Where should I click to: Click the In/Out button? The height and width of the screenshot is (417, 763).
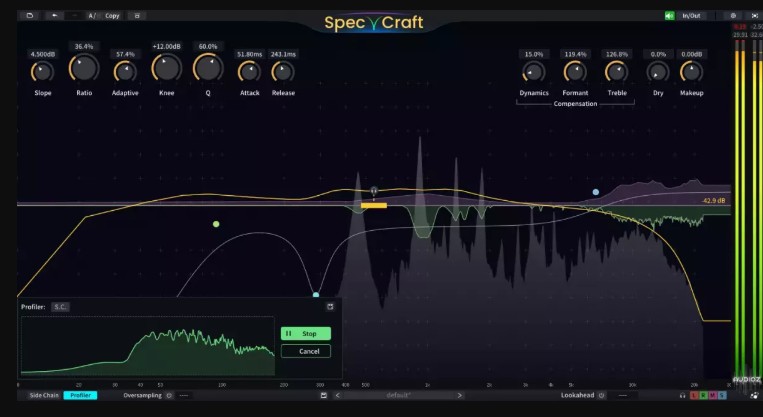[691, 16]
